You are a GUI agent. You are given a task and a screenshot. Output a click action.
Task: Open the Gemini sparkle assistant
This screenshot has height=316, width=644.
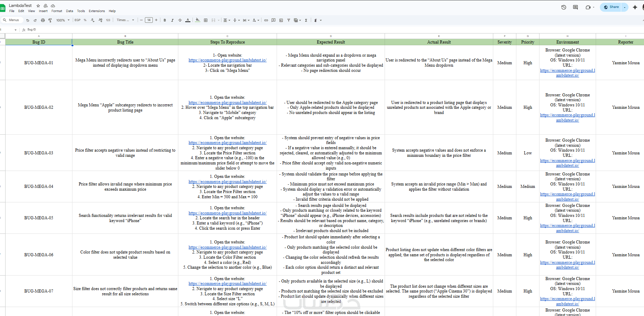coord(635,7)
